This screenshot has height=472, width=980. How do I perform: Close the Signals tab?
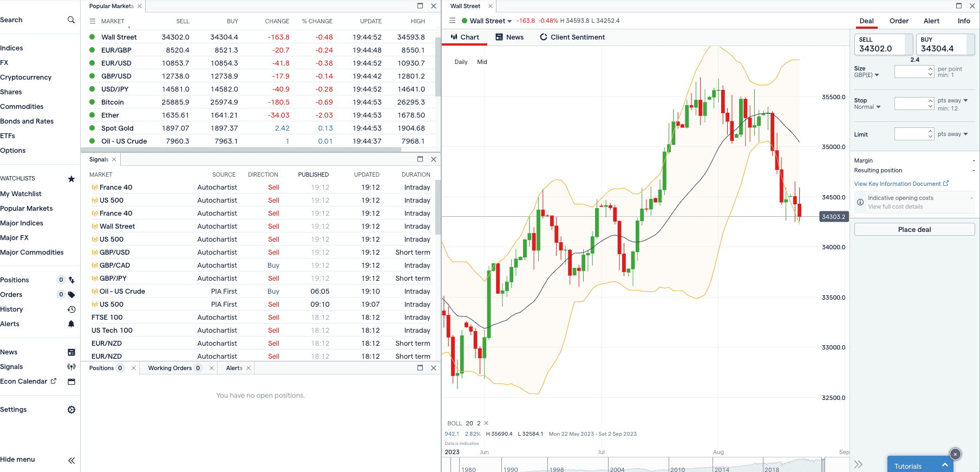pyautogui.click(x=114, y=159)
